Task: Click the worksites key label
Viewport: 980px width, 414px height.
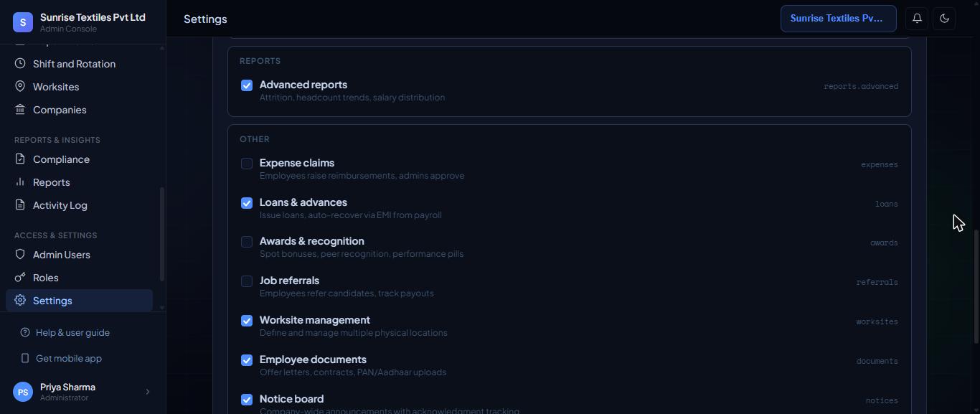Action: point(877,321)
